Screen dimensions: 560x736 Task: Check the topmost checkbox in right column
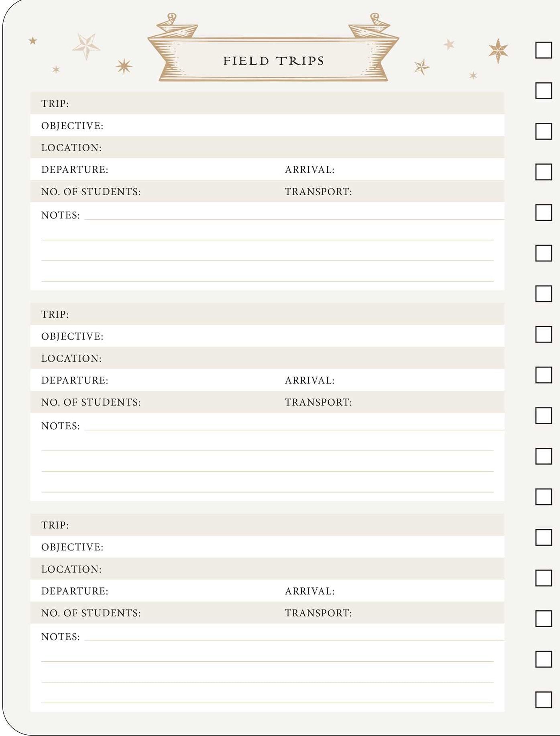[x=544, y=50]
